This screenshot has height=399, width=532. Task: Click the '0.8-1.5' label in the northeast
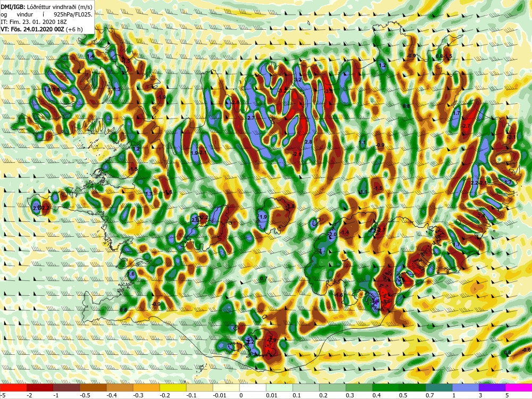[444, 56]
